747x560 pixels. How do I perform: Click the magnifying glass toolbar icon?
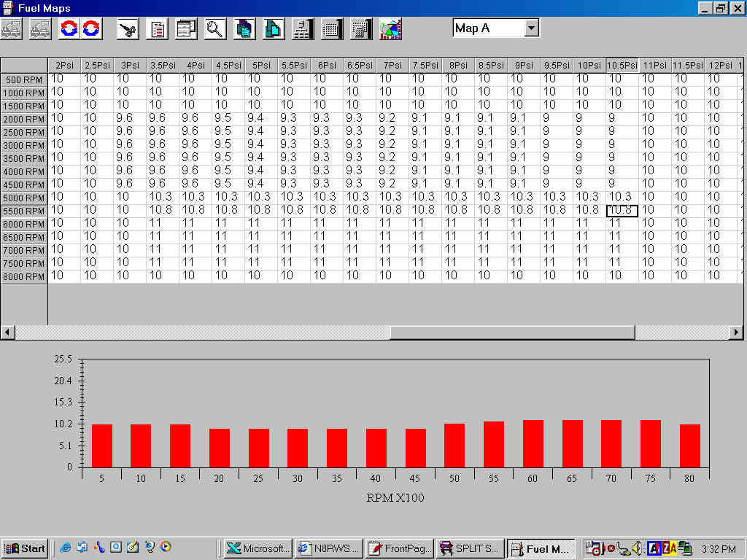click(215, 29)
